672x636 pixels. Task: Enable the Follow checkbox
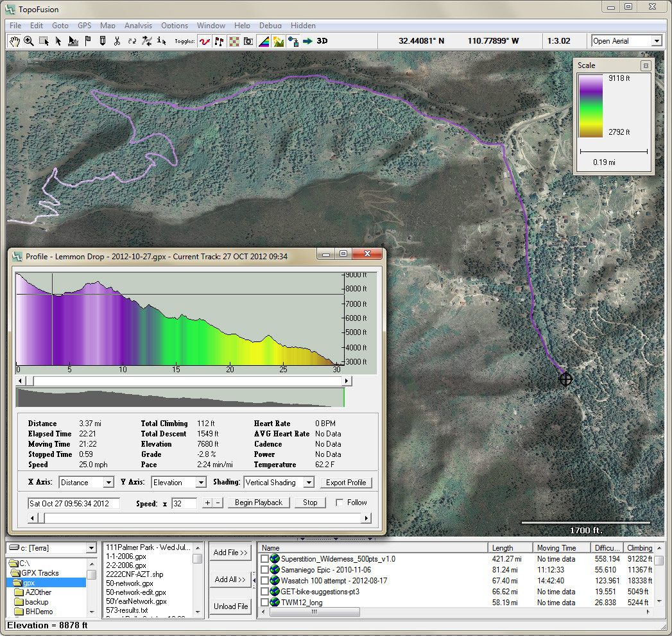340,503
